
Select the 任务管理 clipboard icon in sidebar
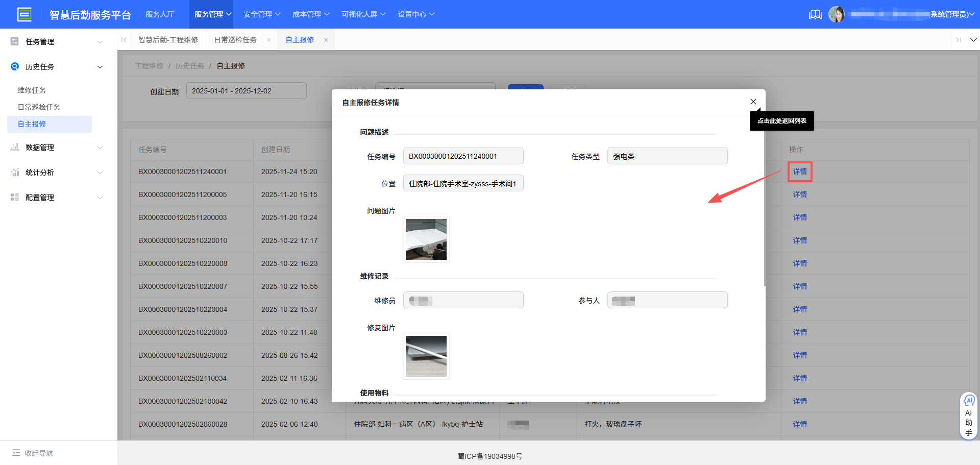[x=14, y=41]
